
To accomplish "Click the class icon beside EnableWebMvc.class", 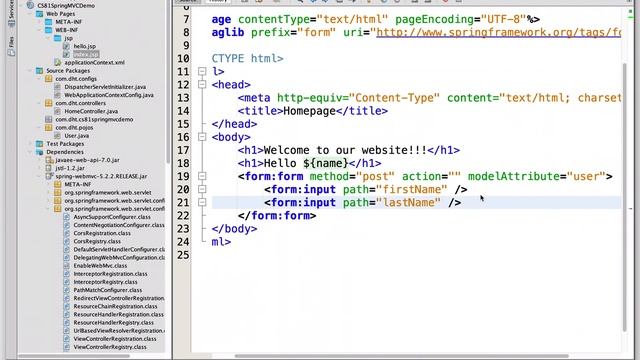I will 67,266.
